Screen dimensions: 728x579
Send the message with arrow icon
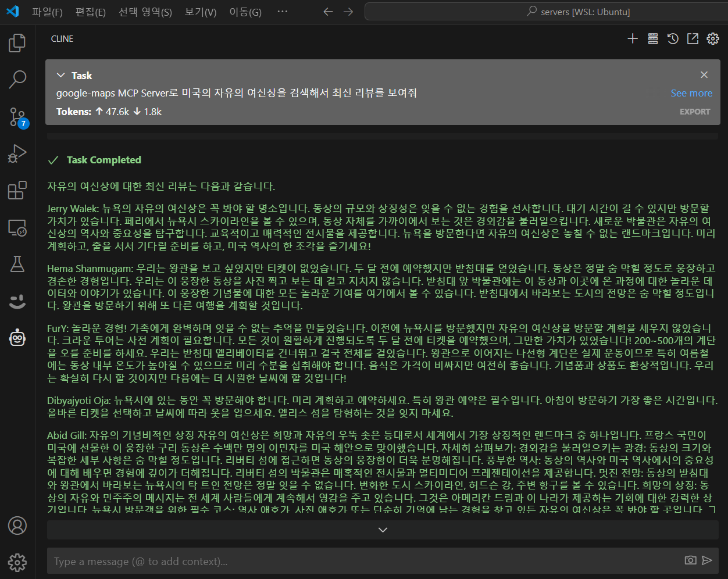tap(707, 560)
